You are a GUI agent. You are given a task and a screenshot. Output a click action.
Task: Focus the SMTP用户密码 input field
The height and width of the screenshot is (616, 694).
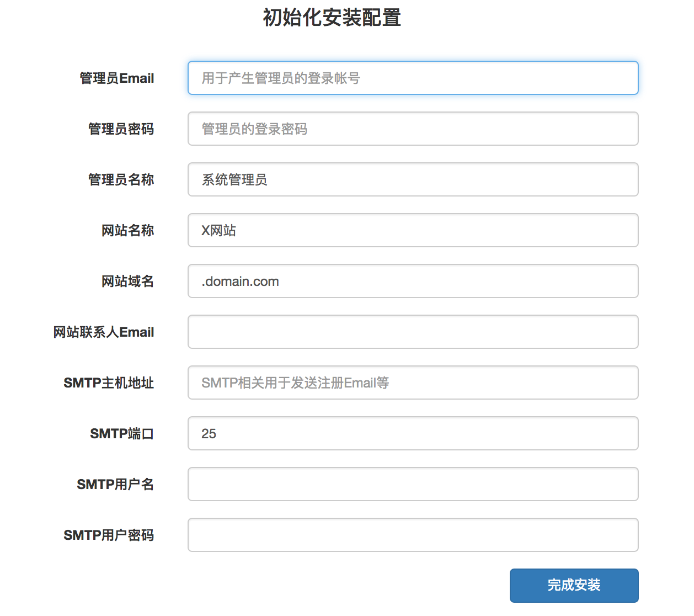click(413, 535)
